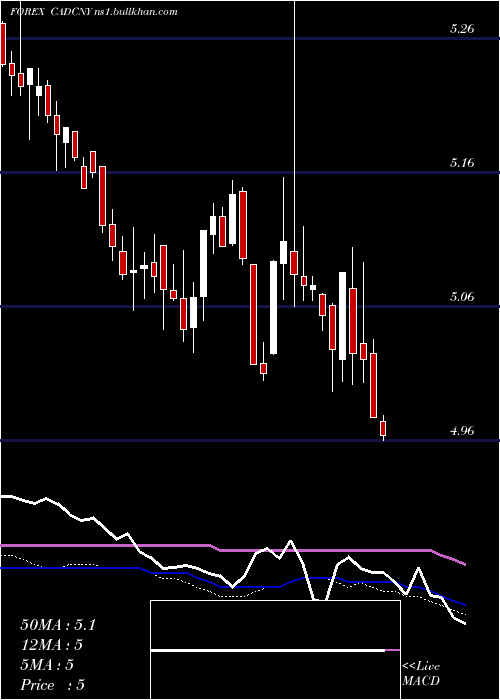Click the 5.26 price level label

(461, 29)
